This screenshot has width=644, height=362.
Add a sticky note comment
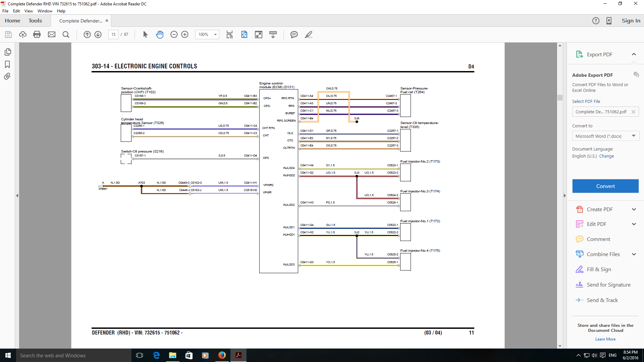coord(294,35)
